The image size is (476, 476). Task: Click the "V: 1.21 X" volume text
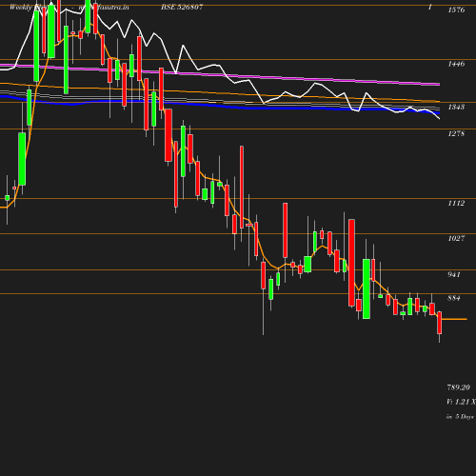[x=461, y=402]
